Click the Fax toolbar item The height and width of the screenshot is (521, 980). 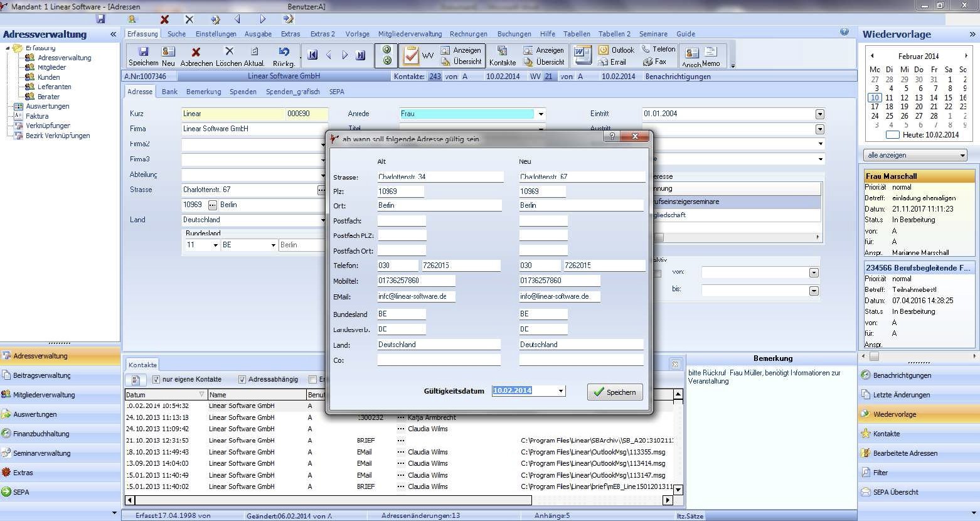[x=654, y=62]
